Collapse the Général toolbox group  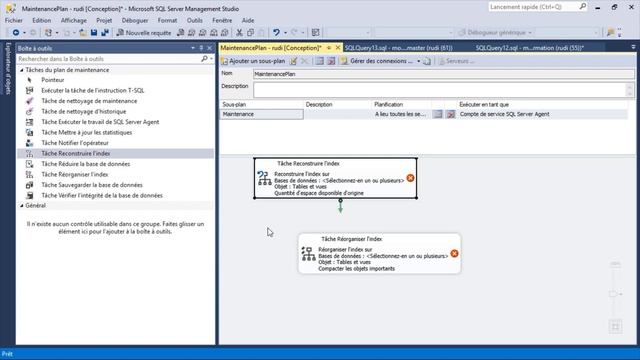click(x=22, y=206)
